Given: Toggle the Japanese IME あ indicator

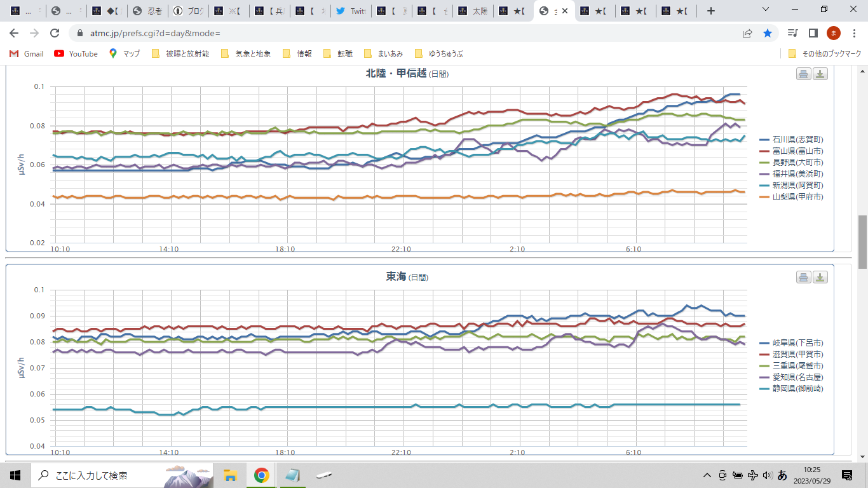Looking at the screenshot, I should (783, 475).
